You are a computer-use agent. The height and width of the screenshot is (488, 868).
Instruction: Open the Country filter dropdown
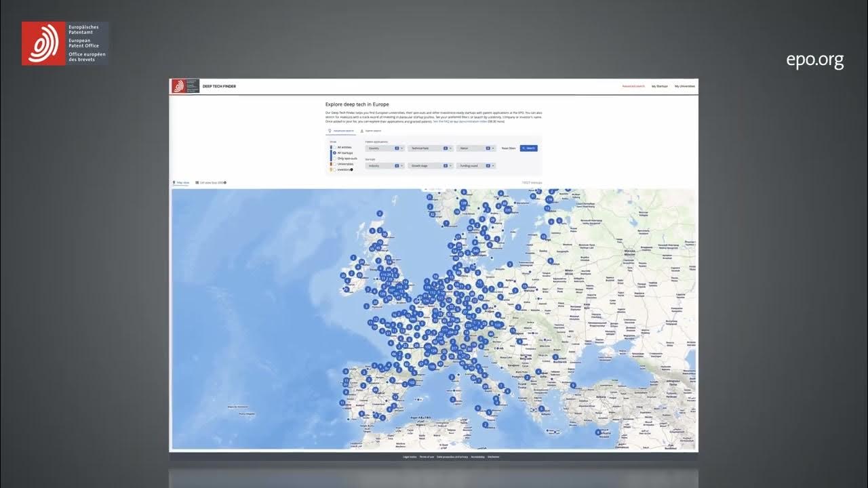pyautogui.click(x=384, y=148)
